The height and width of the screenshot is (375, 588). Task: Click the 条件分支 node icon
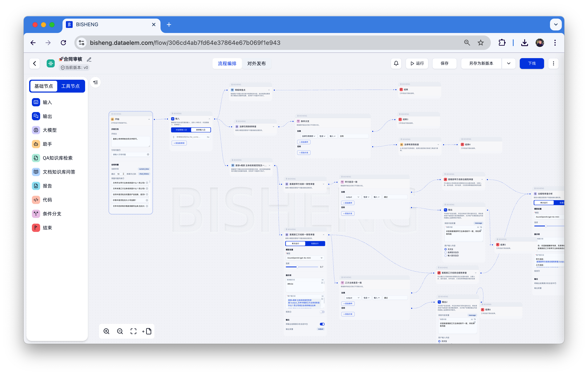[36, 214]
